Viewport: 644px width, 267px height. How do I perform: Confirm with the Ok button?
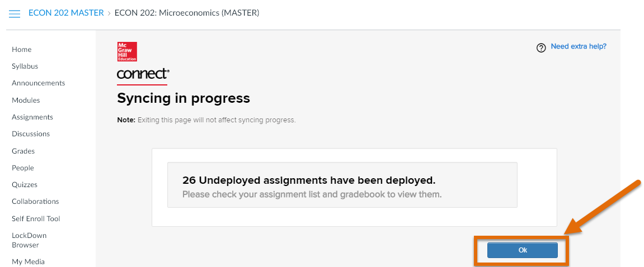[x=523, y=250]
